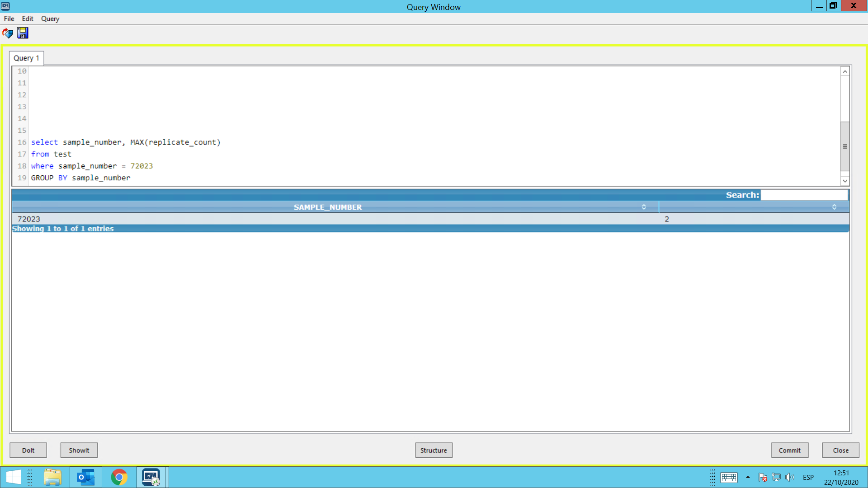
Task: Open File Explorer from the taskbar
Action: pyautogui.click(x=52, y=477)
